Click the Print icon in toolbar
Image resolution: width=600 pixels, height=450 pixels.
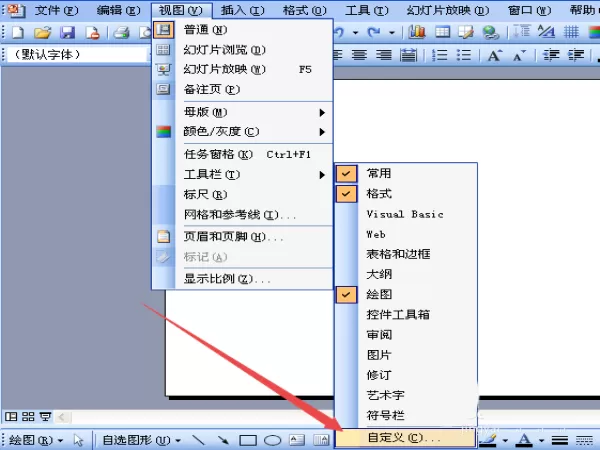pyautogui.click(x=121, y=33)
